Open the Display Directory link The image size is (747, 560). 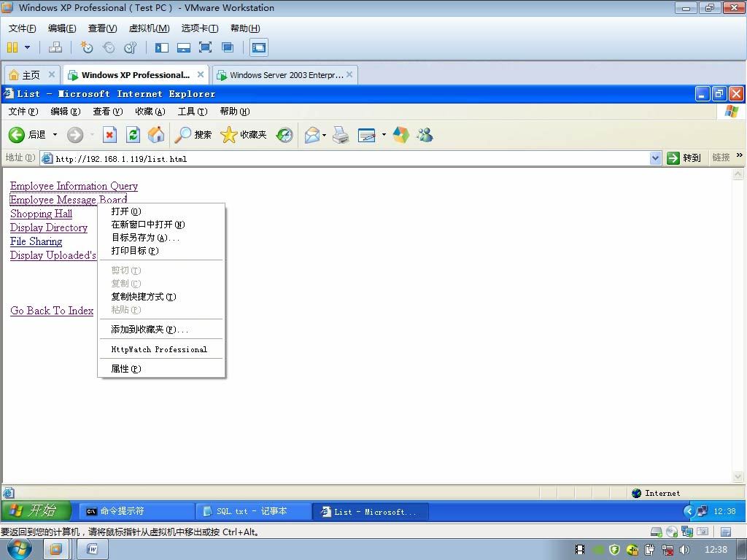tap(49, 227)
